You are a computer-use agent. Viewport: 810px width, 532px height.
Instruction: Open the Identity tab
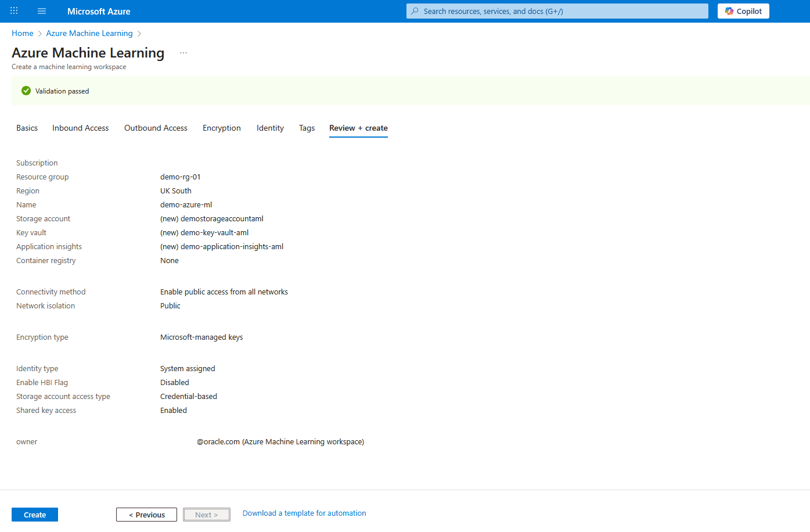point(270,128)
